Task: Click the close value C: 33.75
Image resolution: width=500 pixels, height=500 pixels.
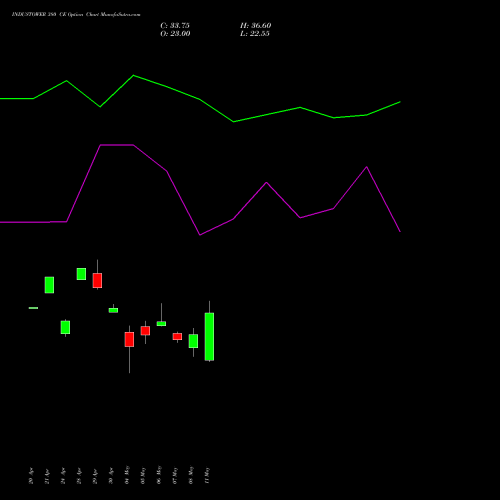Action: [175, 25]
